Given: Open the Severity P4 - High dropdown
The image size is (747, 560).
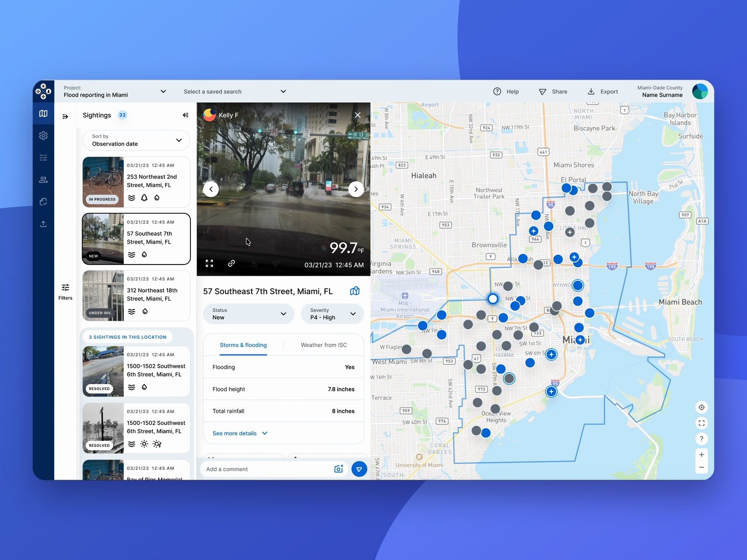Looking at the screenshot, I should 332,314.
